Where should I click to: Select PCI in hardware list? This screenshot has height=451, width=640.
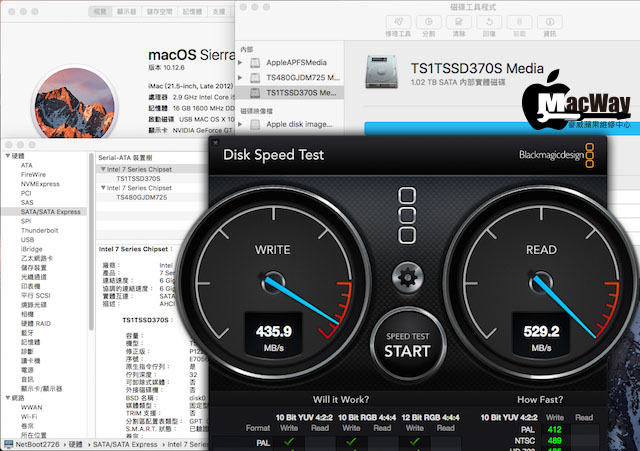click(x=26, y=193)
